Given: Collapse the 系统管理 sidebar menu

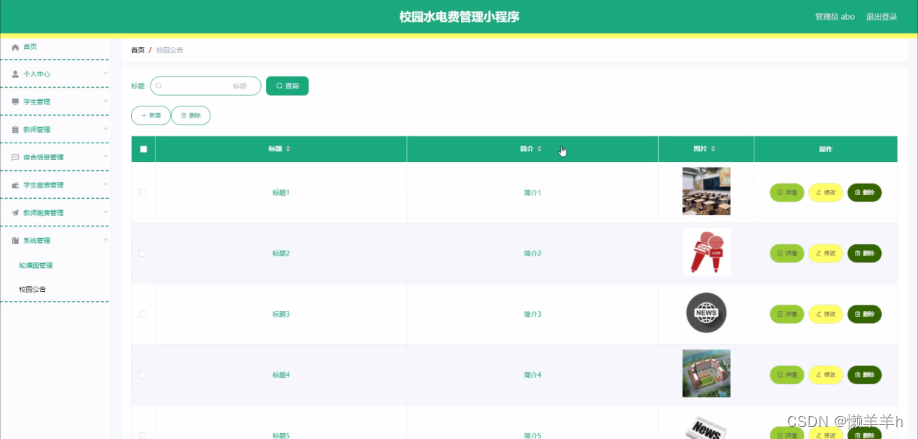Looking at the screenshot, I should click(x=55, y=240).
